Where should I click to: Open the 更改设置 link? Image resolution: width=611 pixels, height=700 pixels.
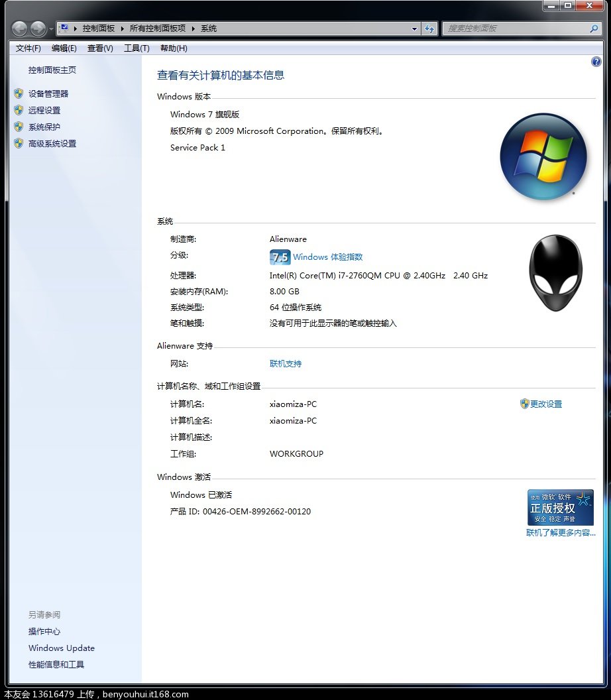545,404
